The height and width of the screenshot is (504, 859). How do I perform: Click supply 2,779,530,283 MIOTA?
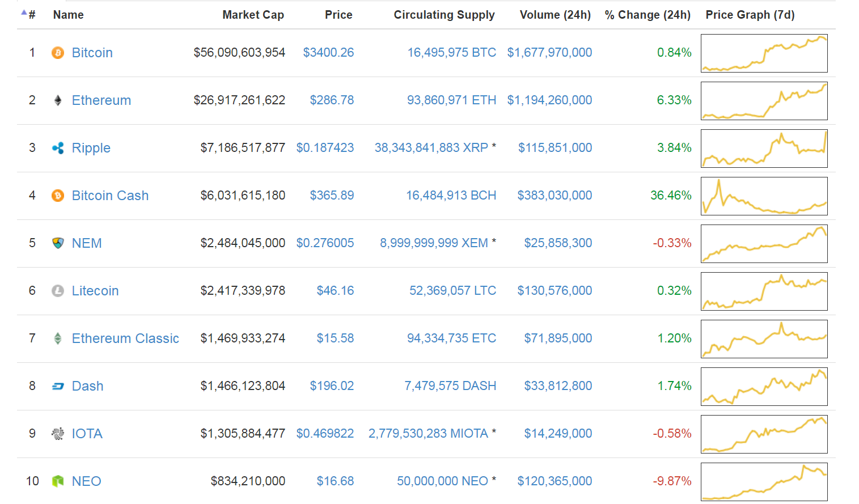pos(429,434)
